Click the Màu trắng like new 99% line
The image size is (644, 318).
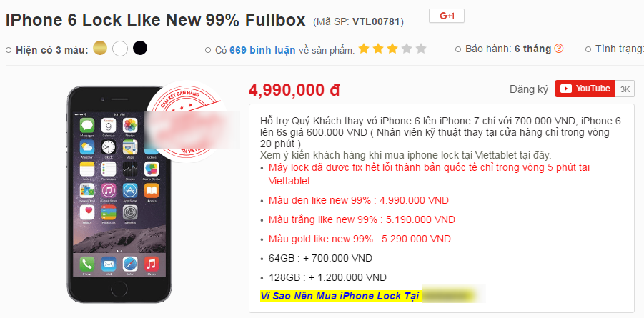click(362, 219)
